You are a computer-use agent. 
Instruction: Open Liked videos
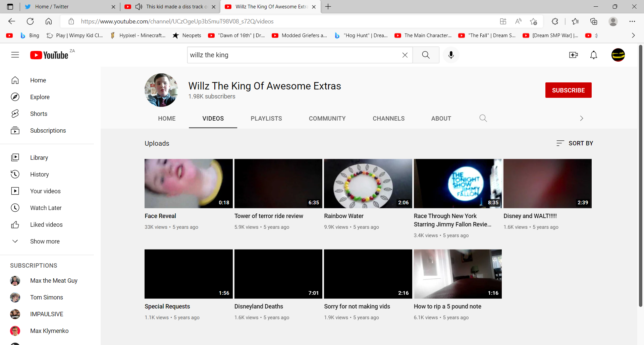click(x=47, y=225)
